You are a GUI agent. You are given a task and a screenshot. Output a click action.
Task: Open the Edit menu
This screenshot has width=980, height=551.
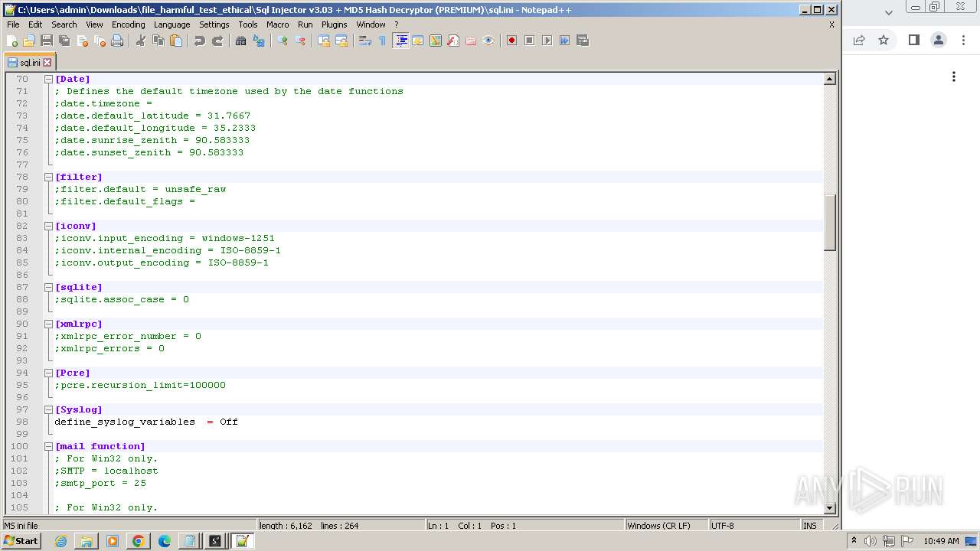(x=35, y=24)
